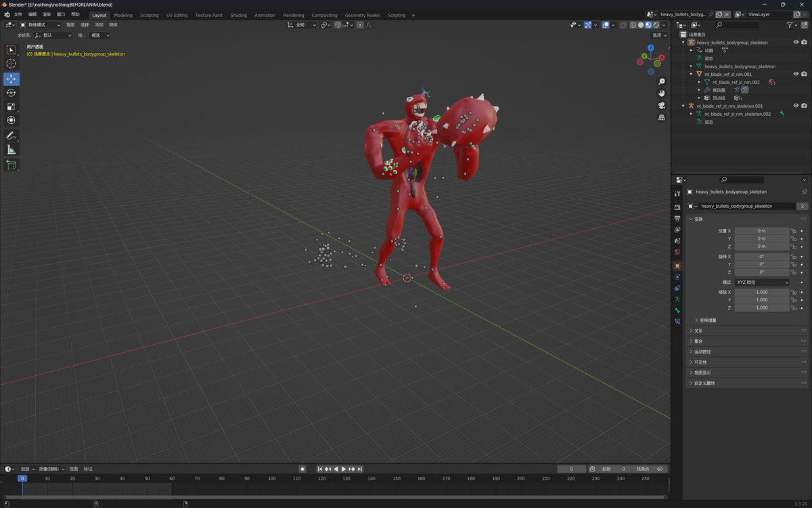Switch perspective/orthographic grid gizmo
The height and width of the screenshot is (508, 812).
(x=661, y=117)
